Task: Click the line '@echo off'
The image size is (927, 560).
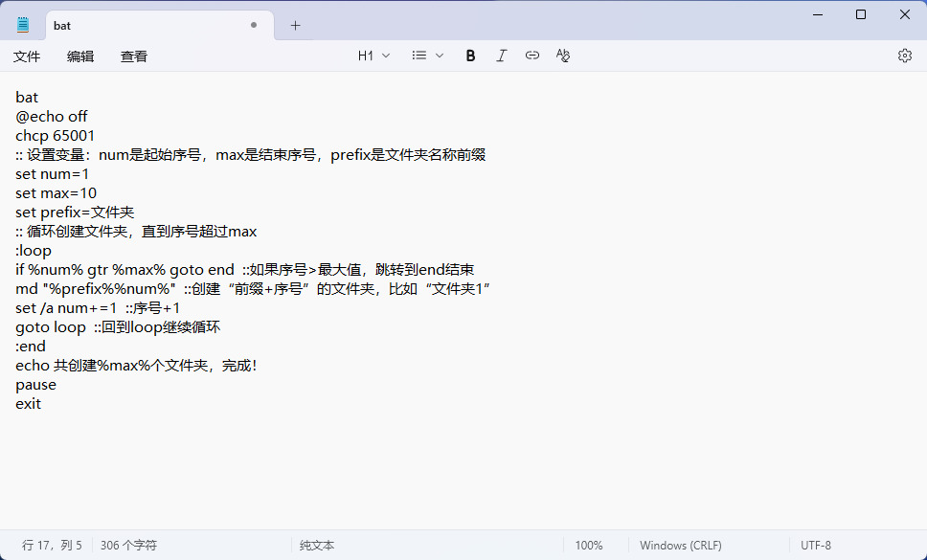Action: click(52, 117)
